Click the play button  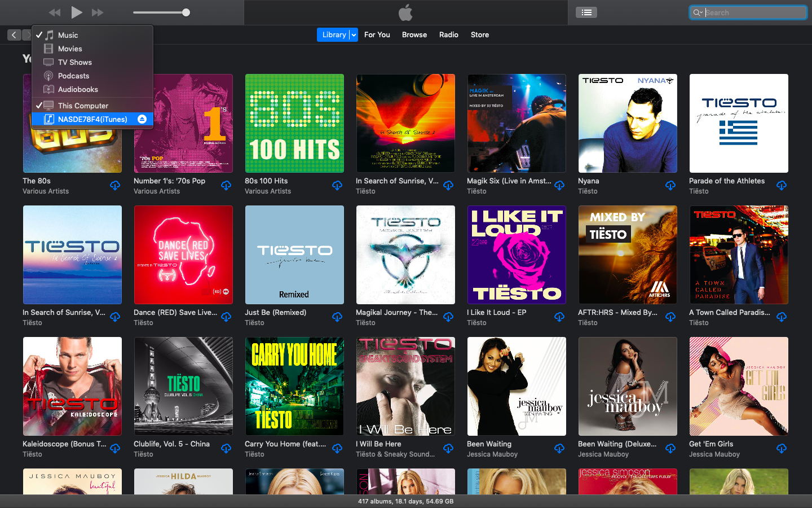pyautogui.click(x=77, y=12)
